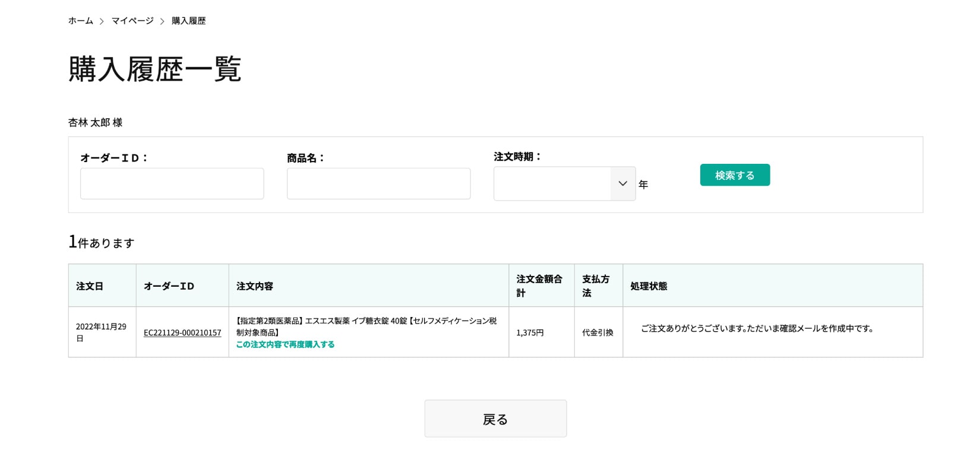This screenshot has width=980, height=463.
Task: Click the chevron separator after ホーム
Action: click(x=102, y=21)
